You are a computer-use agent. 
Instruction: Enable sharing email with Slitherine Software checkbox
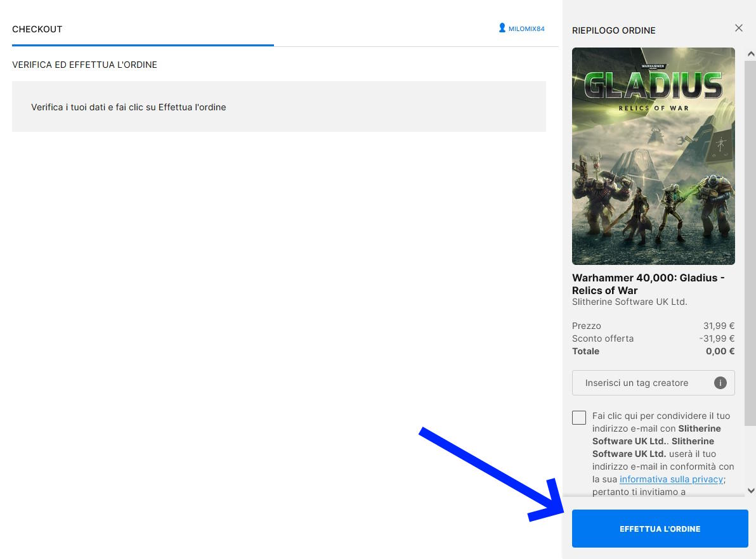point(578,418)
